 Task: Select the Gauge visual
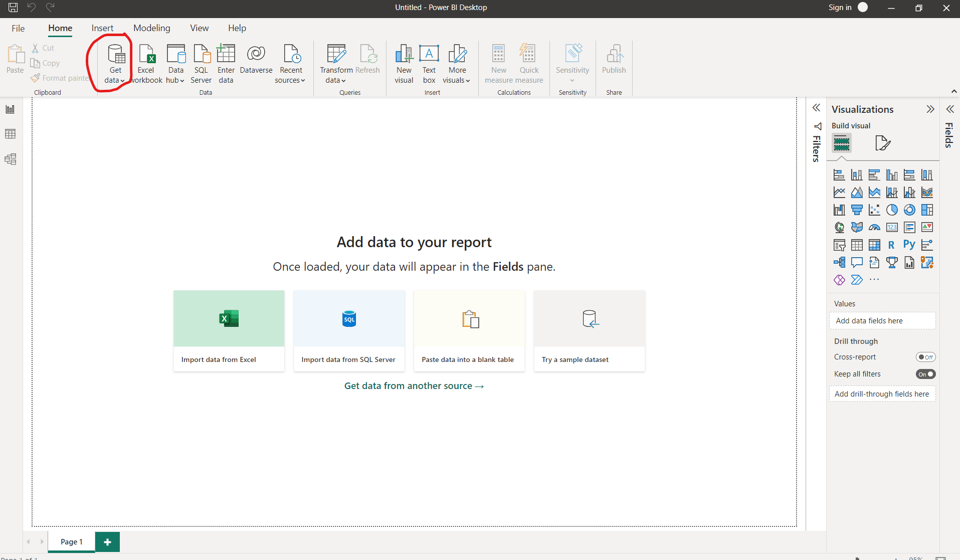click(874, 228)
